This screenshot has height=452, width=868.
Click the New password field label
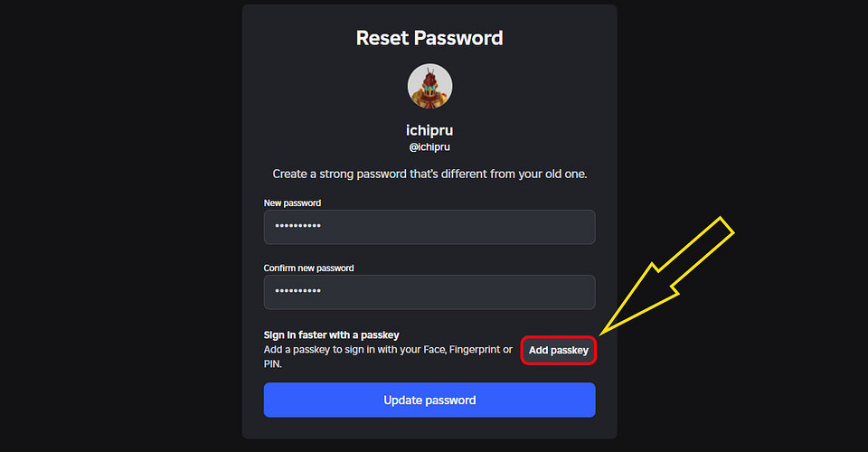(292, 203)
